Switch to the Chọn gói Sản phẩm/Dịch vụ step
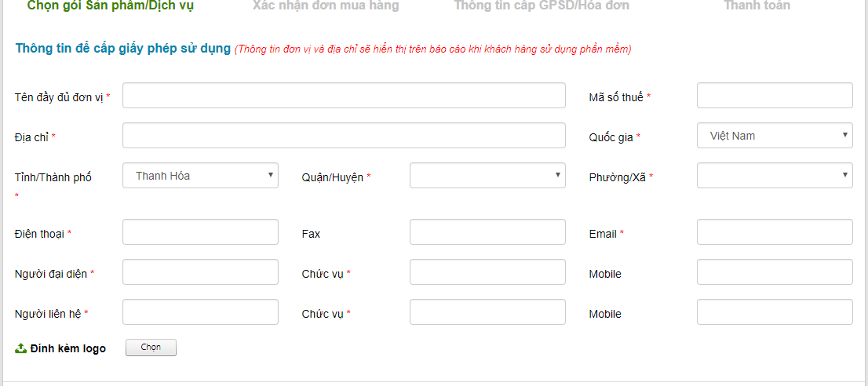The image size is (868, 386). (x=111, y=5)
